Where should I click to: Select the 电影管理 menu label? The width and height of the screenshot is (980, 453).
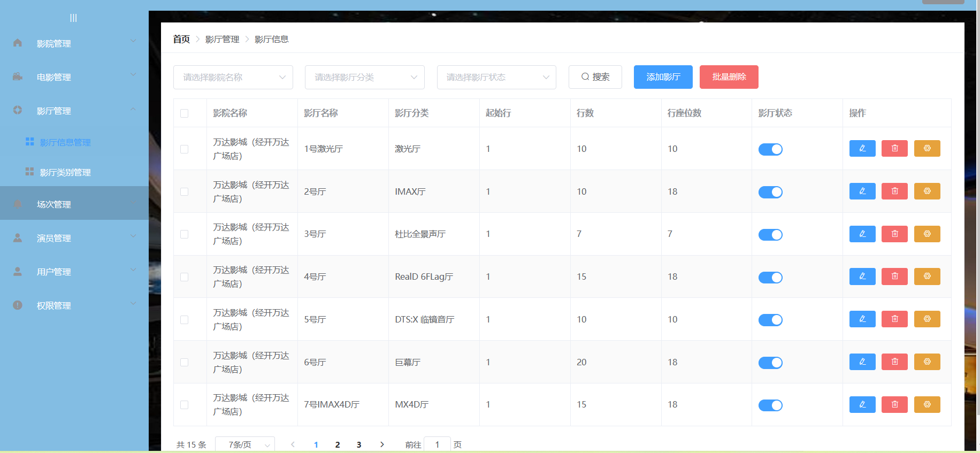[x=54, y=78]
